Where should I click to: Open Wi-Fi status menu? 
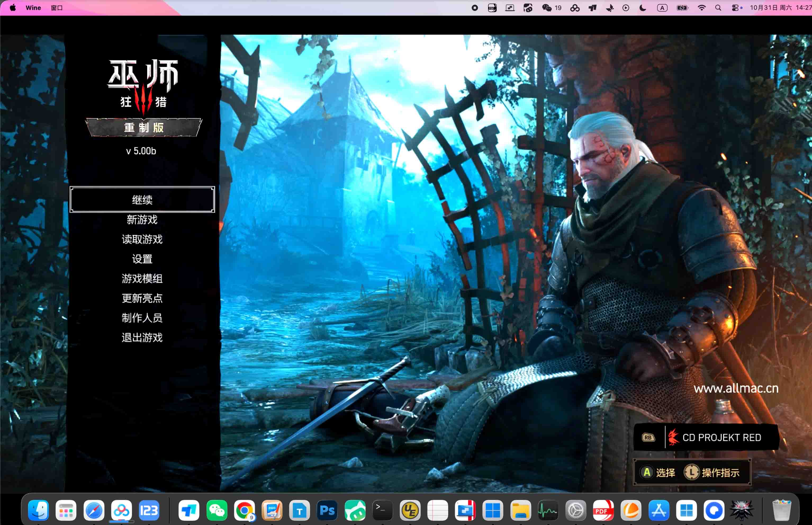(702, 7)
